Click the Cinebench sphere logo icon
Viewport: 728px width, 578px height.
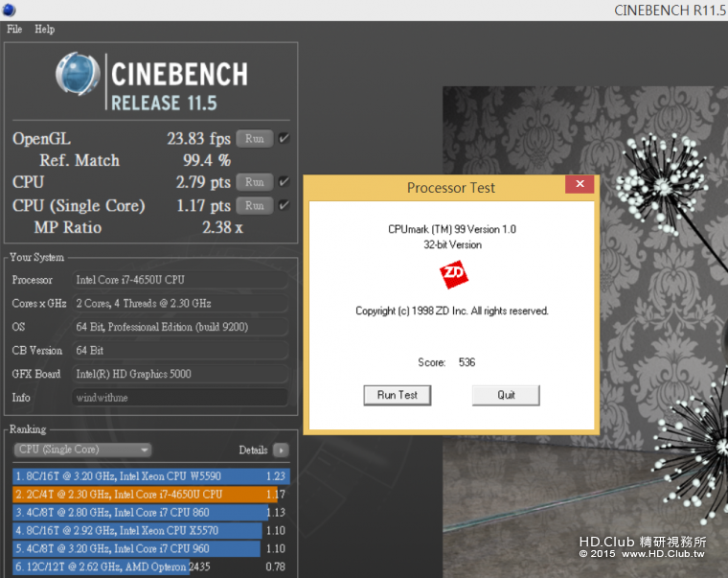click(x=78, y=74)
